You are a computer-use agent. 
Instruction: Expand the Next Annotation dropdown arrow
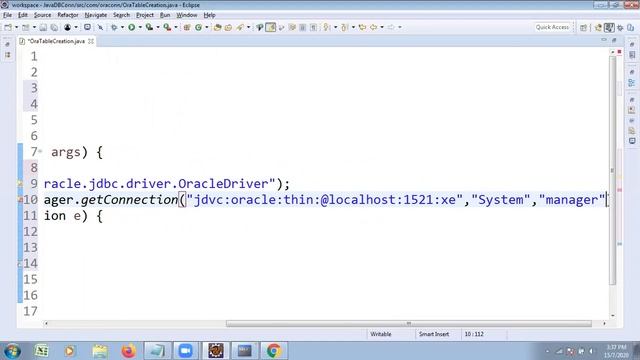point(336,27)
